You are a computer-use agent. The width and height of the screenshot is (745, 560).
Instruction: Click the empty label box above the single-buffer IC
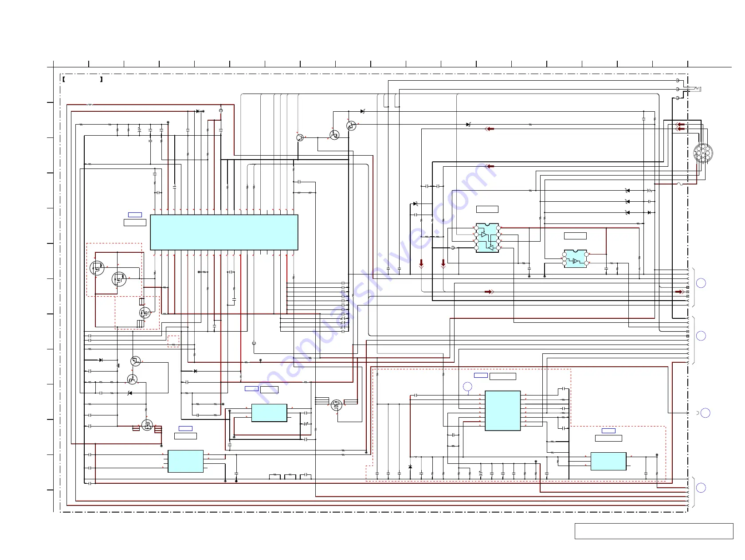pyautogui.click(x=575, y=236)
